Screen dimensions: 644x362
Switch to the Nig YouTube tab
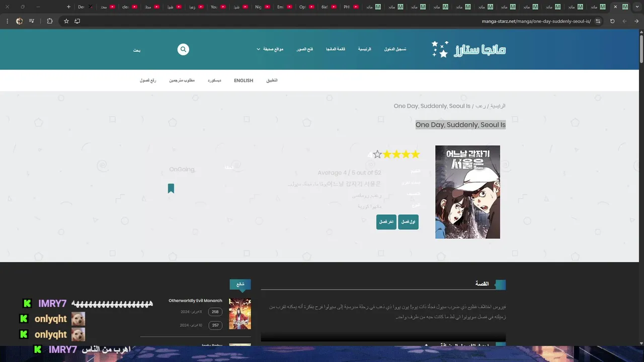(x=262, y=7)
